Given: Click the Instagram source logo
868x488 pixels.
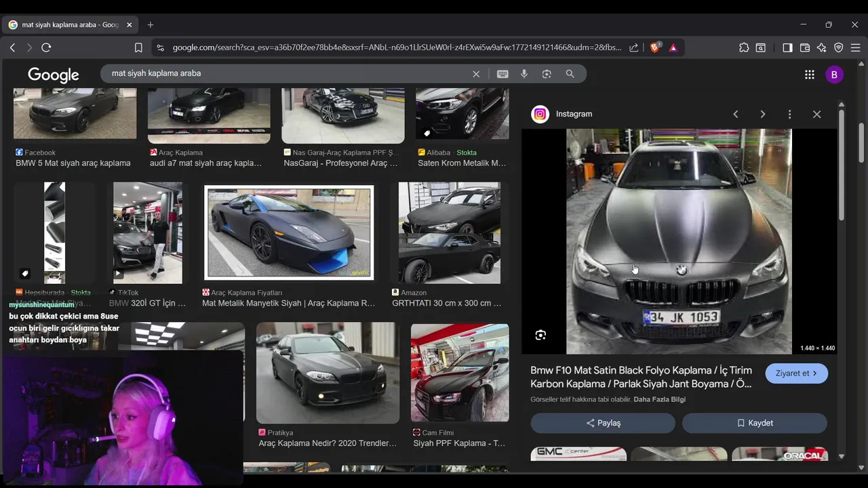Looking at the screenshot, I should point(540,114).
